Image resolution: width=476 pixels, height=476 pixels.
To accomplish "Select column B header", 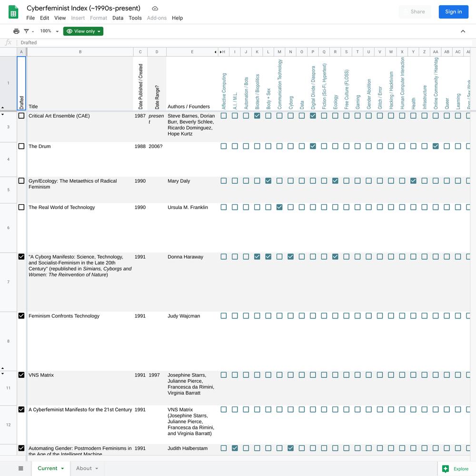I will 80,52.
